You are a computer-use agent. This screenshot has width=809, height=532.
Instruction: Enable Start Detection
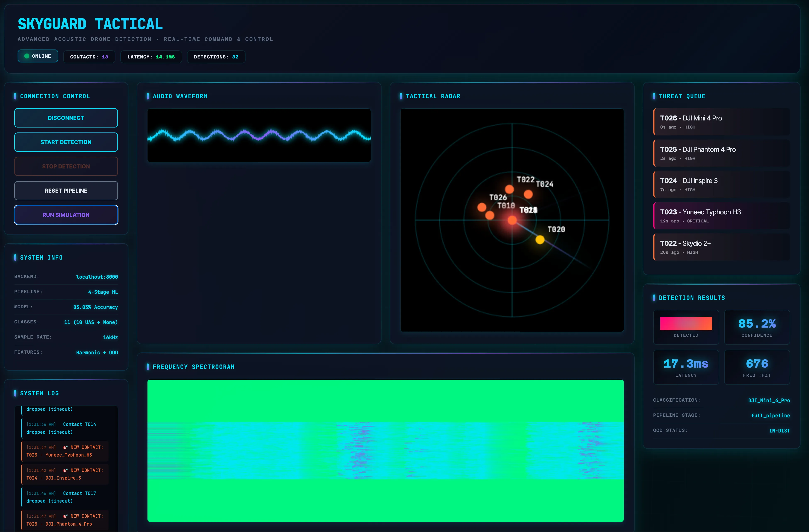pos(66,142)
